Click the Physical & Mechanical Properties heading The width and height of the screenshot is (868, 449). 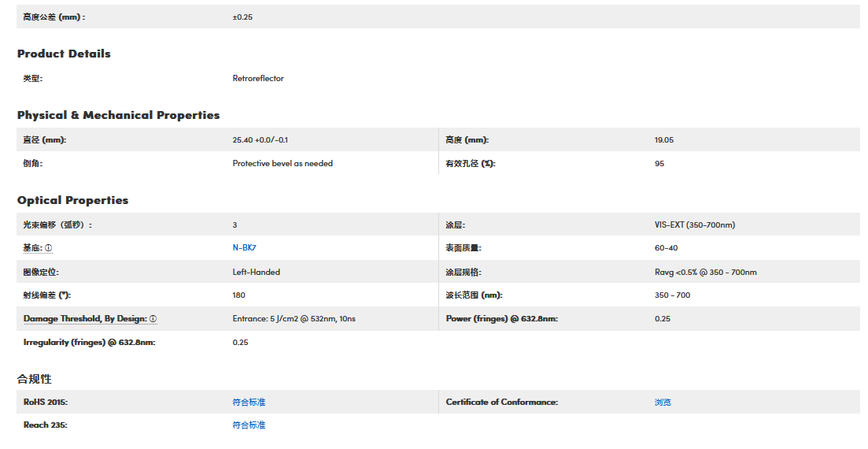[118, 116]
